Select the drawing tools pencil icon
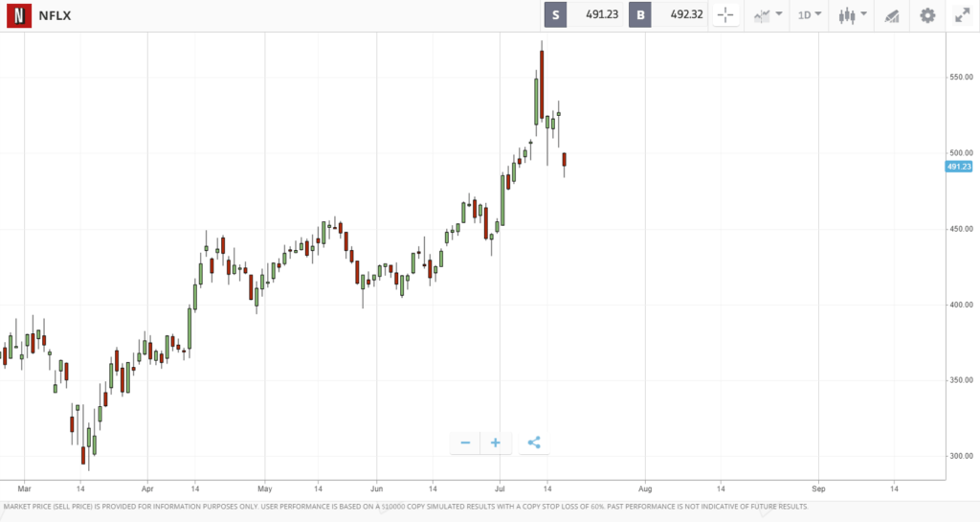 (x=892, y=15)
